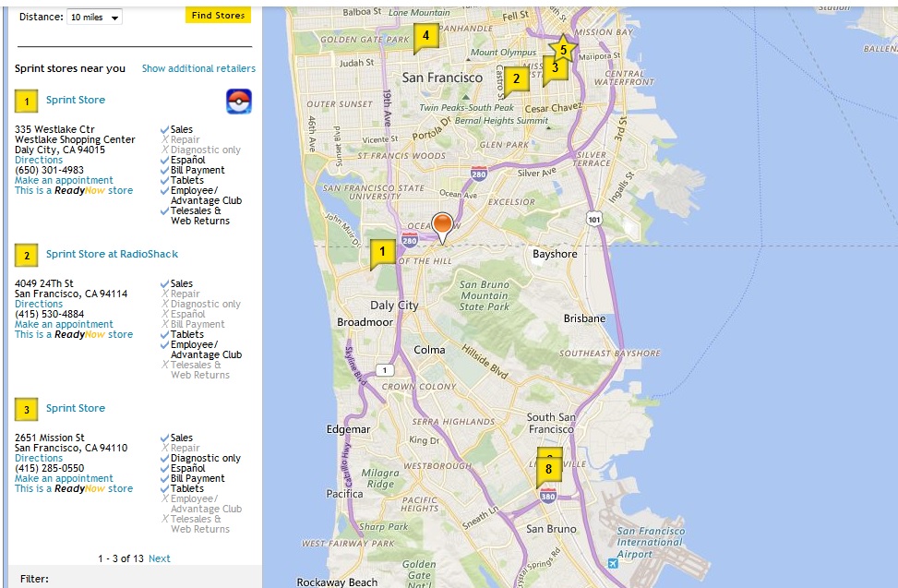
Task: Click the yellow number 2 list badge
Action: pos(27,256)
